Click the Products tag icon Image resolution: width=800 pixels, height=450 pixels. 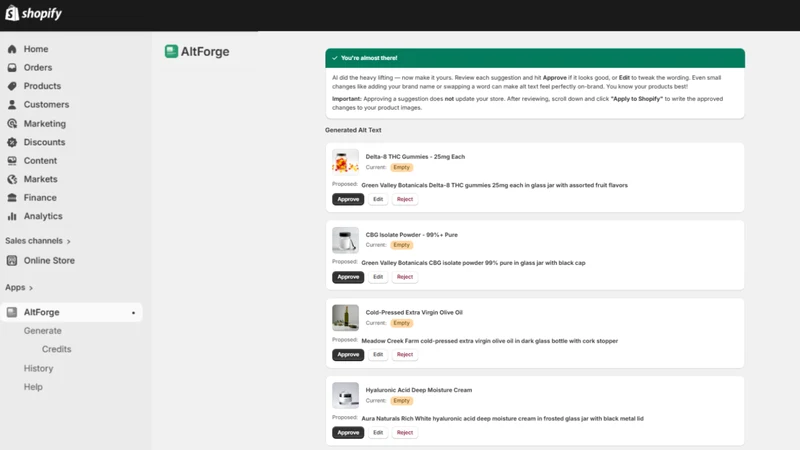pyautogui.click(x=12, y=86)
